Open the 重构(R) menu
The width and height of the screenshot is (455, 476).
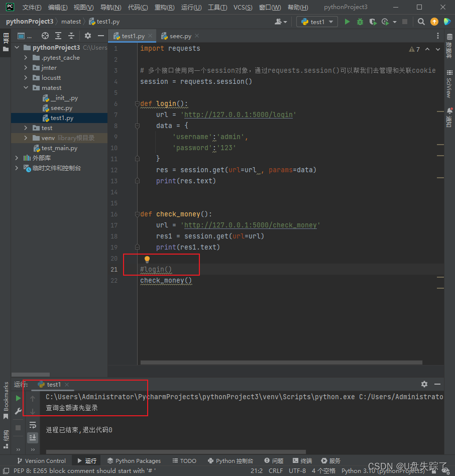[x=164, y=8]
